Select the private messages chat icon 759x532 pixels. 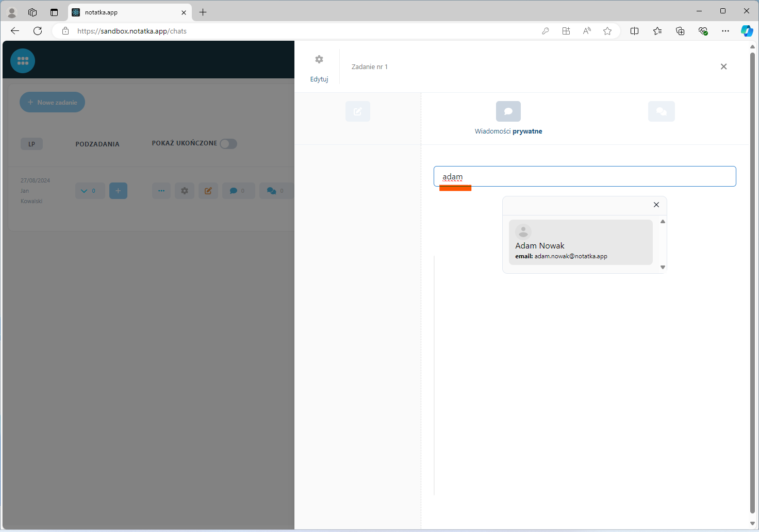[508, 111]
